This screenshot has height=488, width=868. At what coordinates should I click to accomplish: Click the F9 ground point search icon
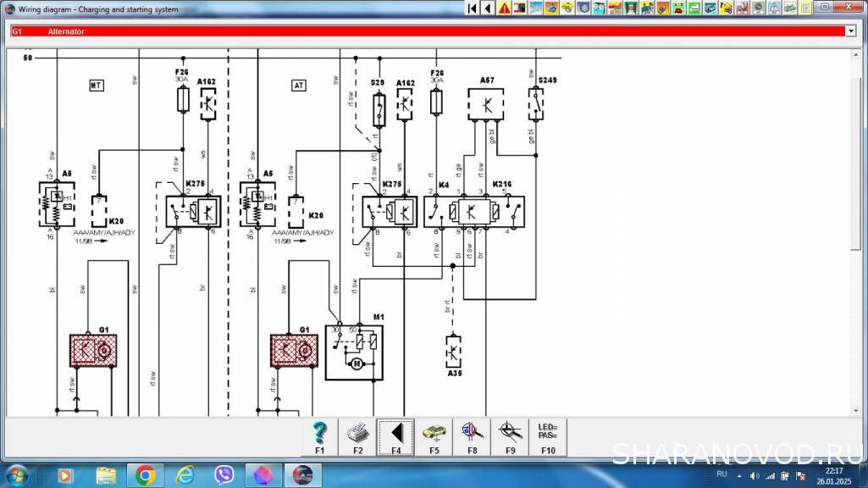tap(510, 437)
